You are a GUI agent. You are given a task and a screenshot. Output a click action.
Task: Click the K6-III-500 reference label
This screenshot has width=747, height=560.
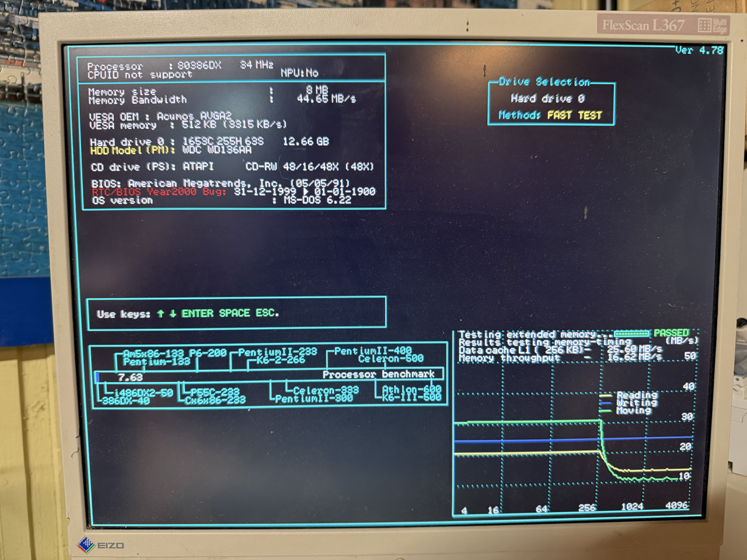(411, 397)
